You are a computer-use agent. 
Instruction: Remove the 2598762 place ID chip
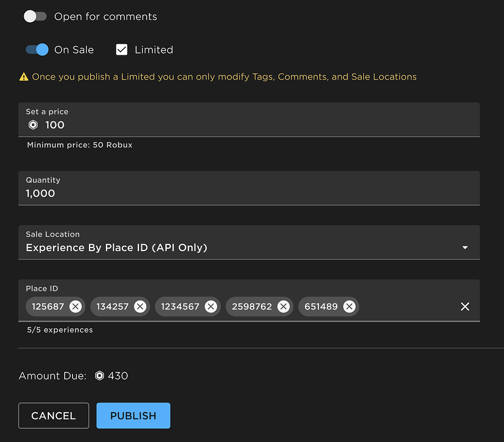pos(283,306)
